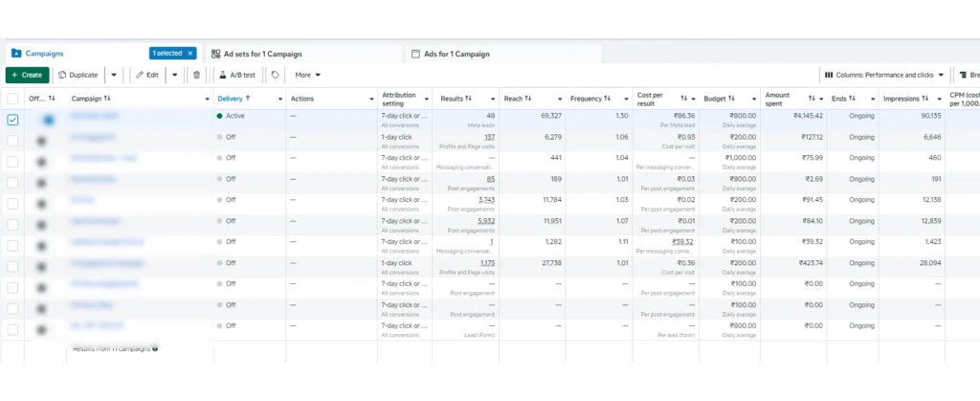This screenshot has height=401, width=980.
Task: Click the Duplicate campaign button
Action: (78, 75)
